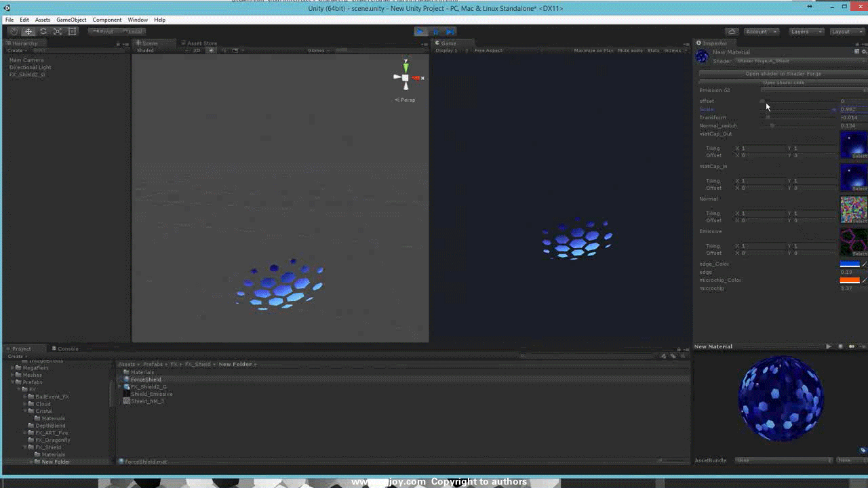The image size is (868, 488).
Task: Toggle scene lighting sun icon
Action: [x=212, y=50]
